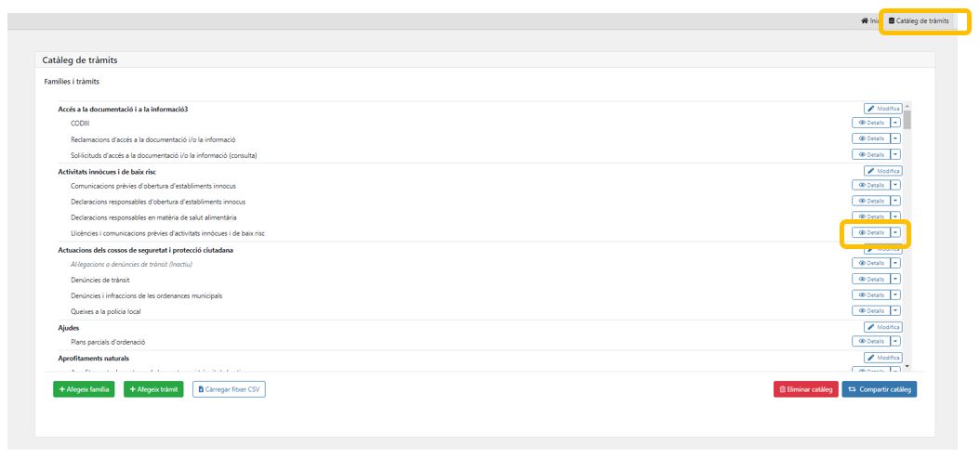Click the scrollbar down arrow of the list
This screenshot has height=459, width=980.
907,367
